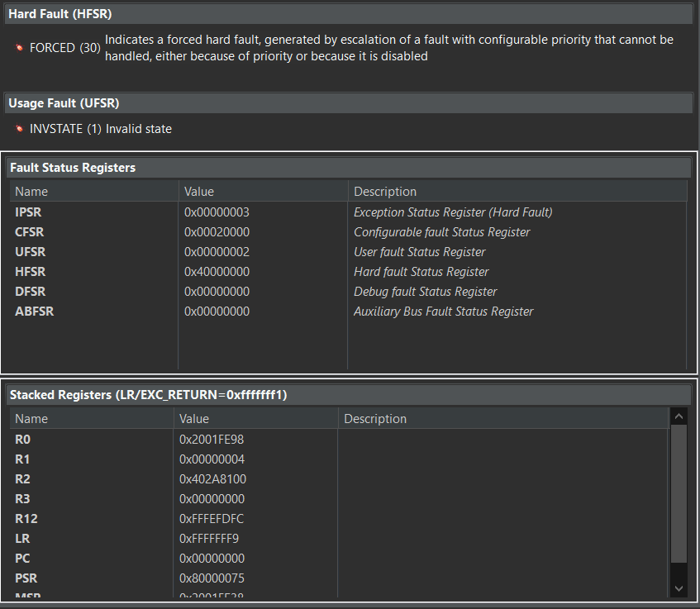Screen dimensions: 700x609
Task: Click scroll down arrow in Stacked Registers
Action: point(679,588)
